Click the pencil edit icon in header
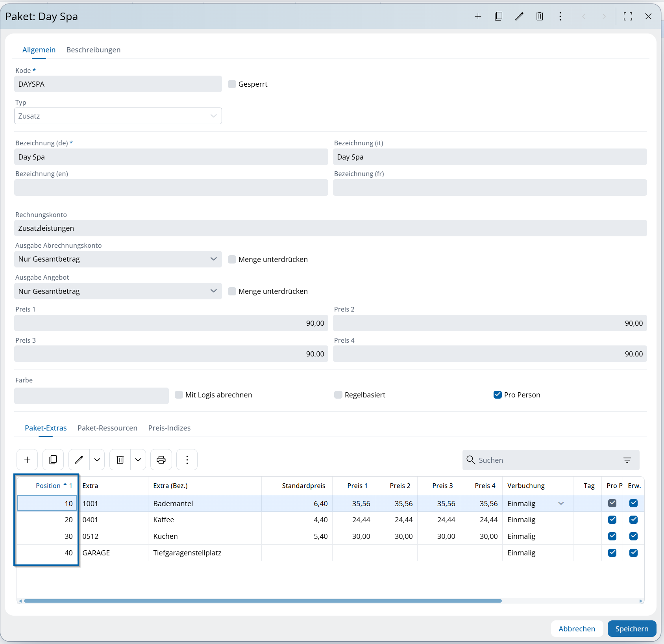664x644 pixels. pyautogui.click(x=519, y=16)
